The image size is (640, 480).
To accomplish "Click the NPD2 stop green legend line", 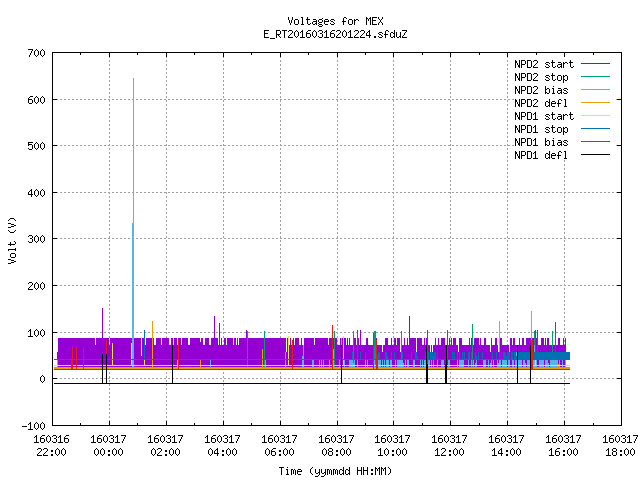I will tap(595, 77).
